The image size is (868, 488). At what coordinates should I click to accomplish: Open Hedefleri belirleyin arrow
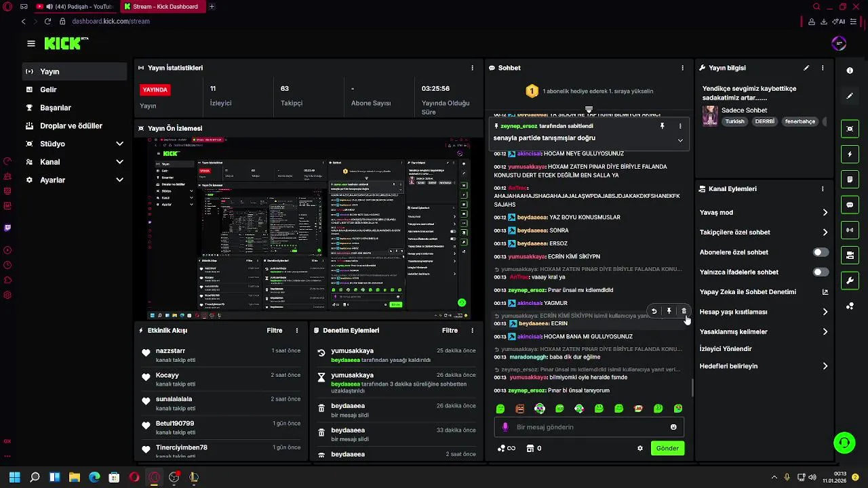825,366
